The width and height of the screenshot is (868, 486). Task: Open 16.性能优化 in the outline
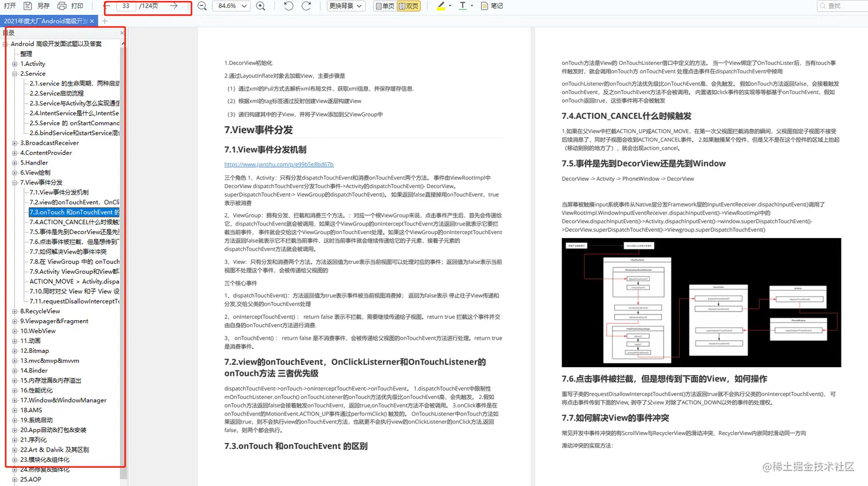click(37, 390)
